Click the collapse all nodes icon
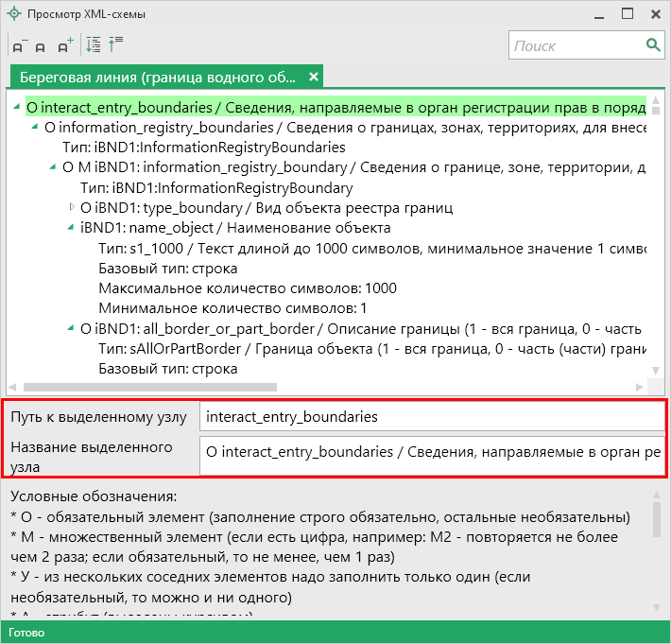 tap(116, 44)
